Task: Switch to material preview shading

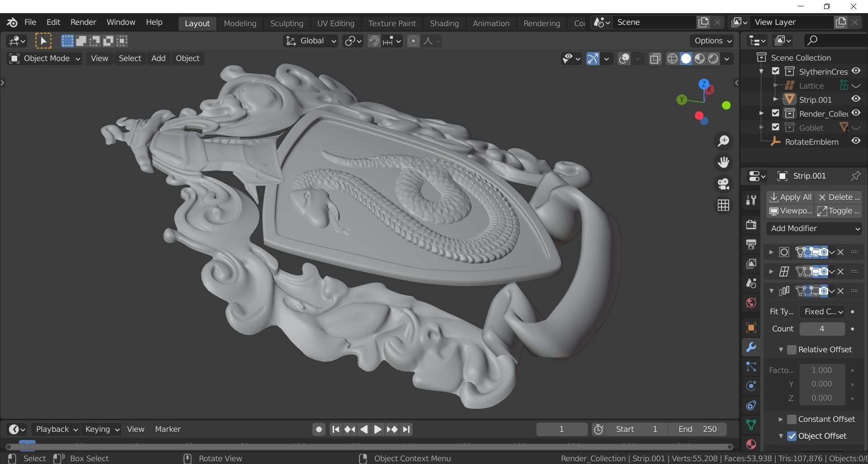Action: pyautogui.click(x=699, y=59)
